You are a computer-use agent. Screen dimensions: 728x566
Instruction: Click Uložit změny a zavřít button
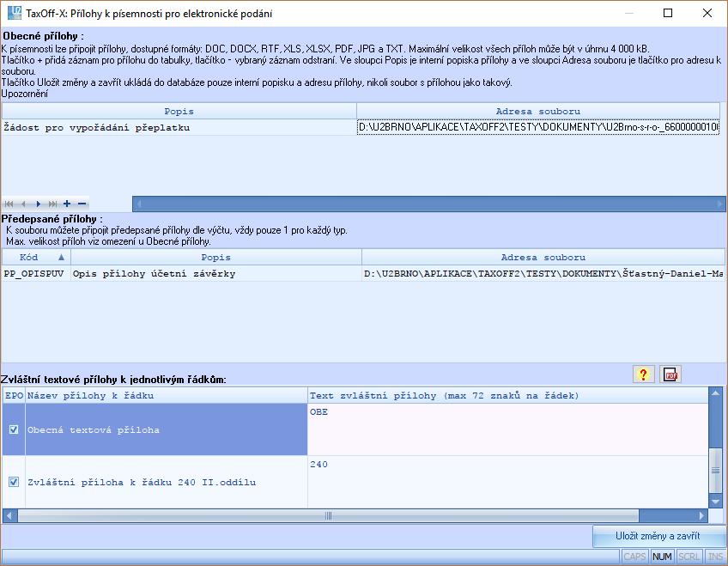658,536
